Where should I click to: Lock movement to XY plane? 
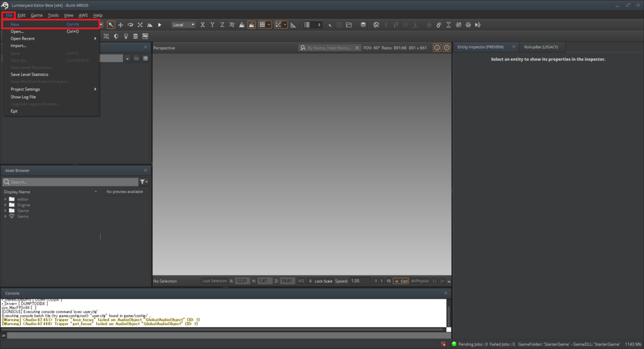[232, 25]
